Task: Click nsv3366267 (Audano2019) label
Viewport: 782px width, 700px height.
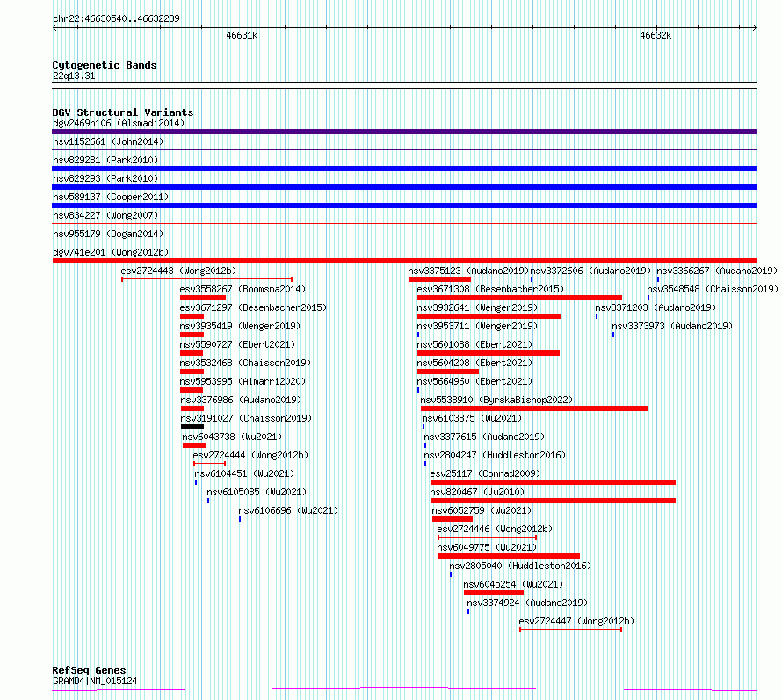Action: (x=717, y=271)
